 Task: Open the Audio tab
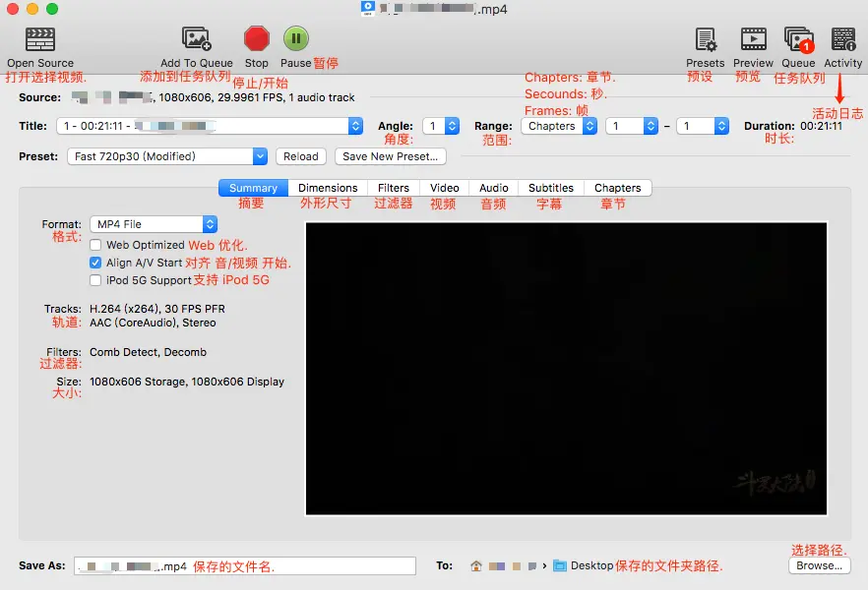point(494,188)
